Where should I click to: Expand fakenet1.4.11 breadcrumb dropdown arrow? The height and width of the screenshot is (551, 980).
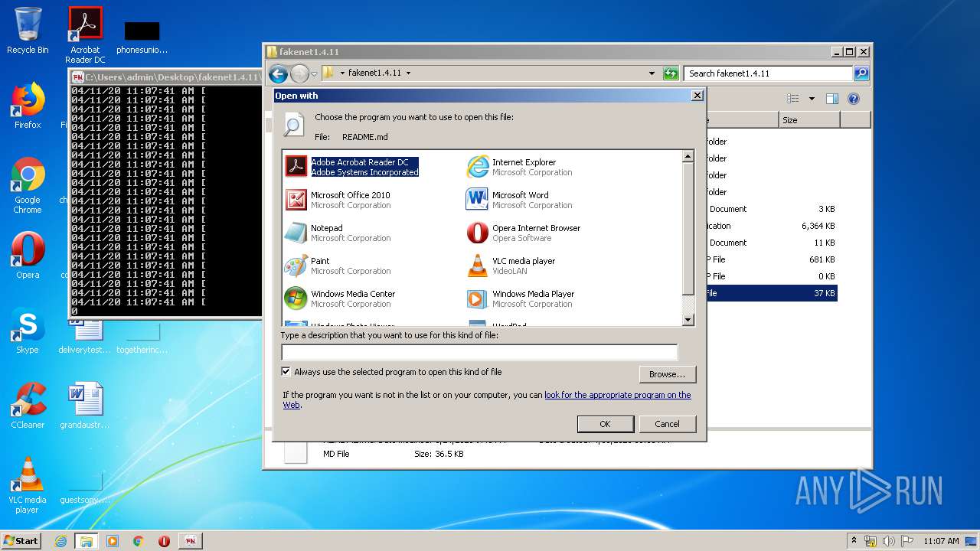tap(408, 73)
